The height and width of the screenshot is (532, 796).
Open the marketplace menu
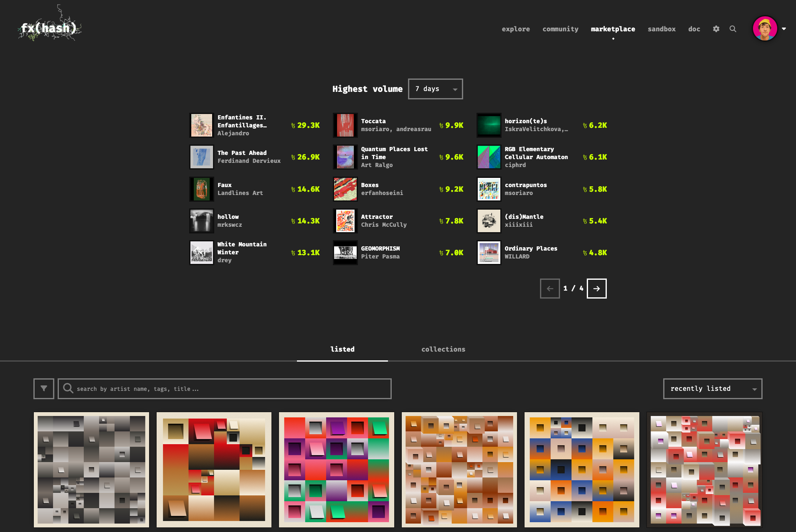click(613, 29)
